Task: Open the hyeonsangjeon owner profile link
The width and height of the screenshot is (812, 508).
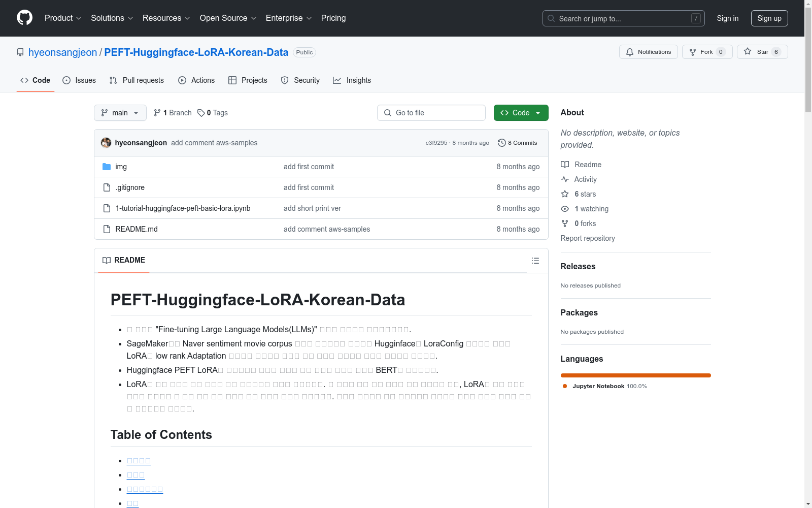Action: 62,52
